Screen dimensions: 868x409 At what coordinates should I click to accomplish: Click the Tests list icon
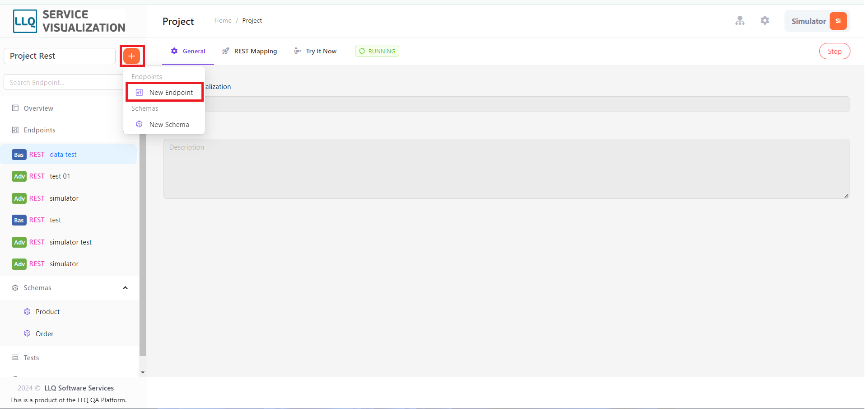click(15, 357)
